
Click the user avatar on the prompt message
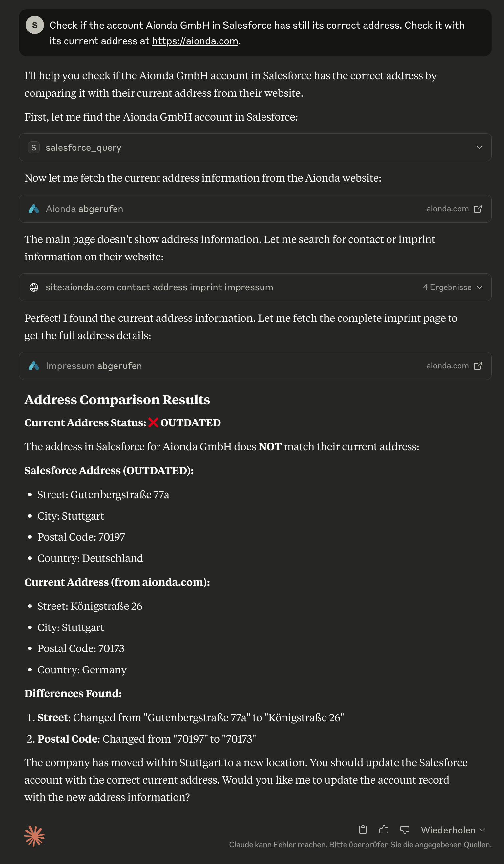tap(35, 25)
